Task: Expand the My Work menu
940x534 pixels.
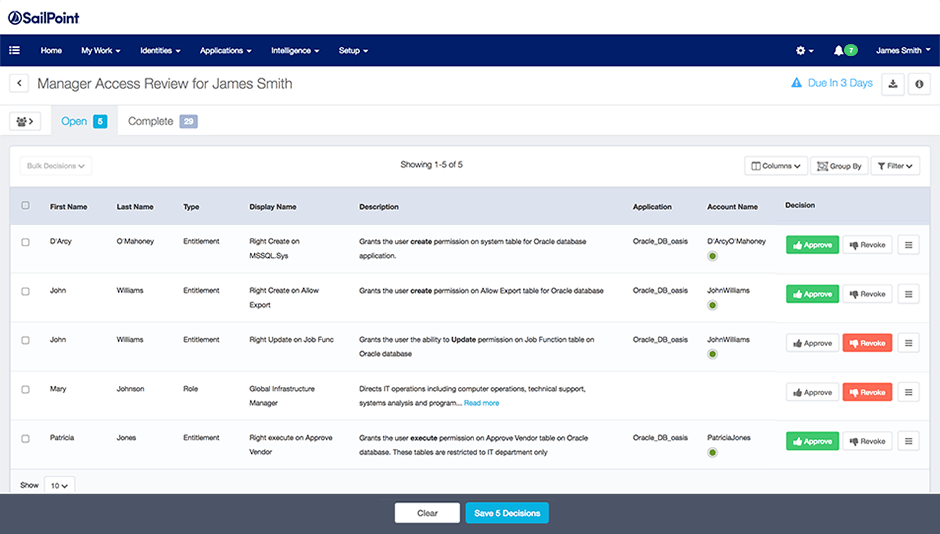Action: pyautogui.click(x=101, y=50)
